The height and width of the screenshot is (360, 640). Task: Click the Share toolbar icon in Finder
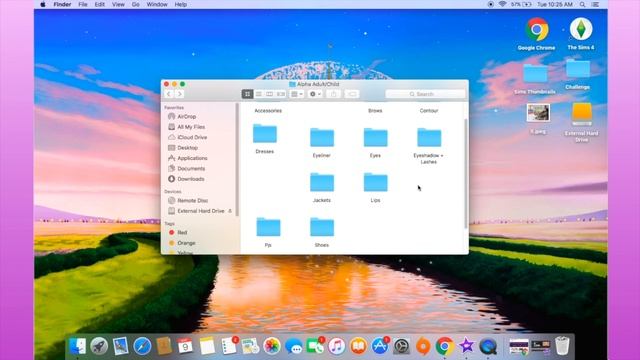click(x=333, y=94)
